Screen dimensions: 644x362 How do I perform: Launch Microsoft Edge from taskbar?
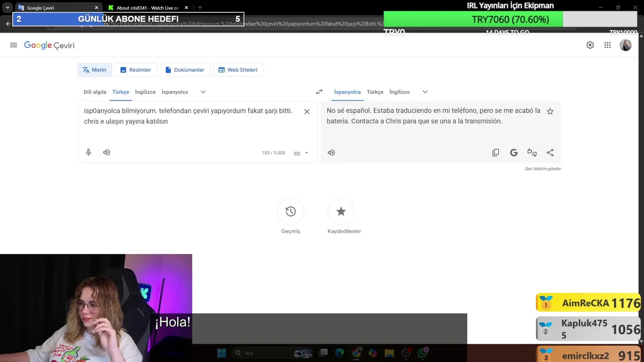pyautogui.click(x=340, y=353)
